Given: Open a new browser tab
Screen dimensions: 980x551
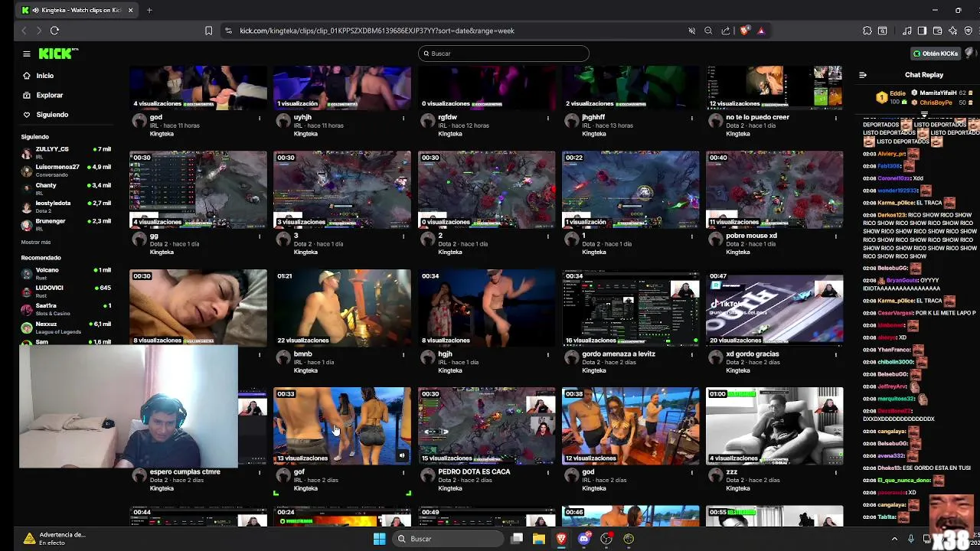Looking at the screenshot, I should [149, 10].
